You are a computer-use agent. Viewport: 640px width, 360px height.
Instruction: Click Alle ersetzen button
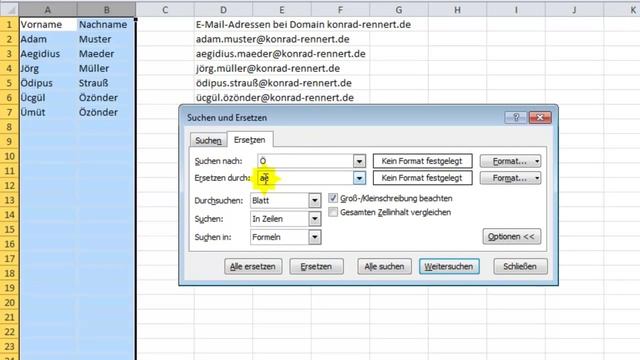(x=253, y=267)
